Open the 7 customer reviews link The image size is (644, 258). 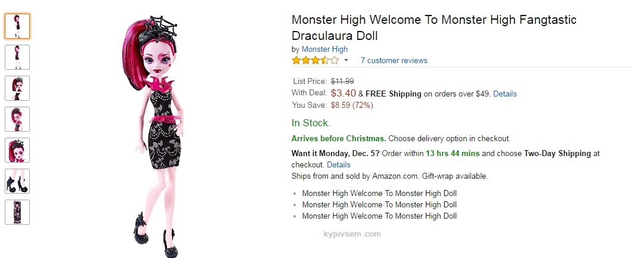(x=394, y=60)
